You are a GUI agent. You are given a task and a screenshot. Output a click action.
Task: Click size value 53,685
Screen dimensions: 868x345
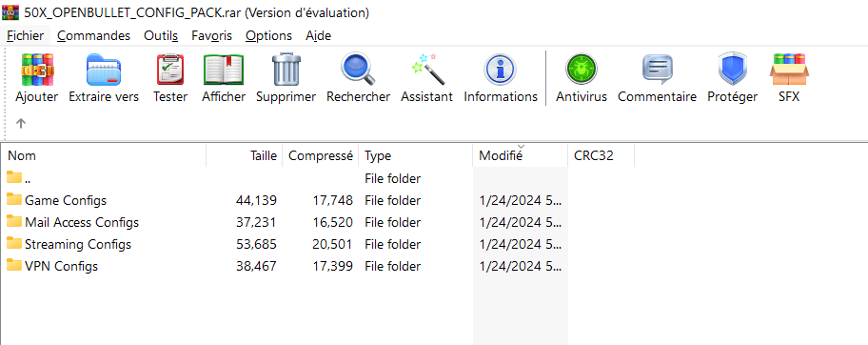pos(256,244)
